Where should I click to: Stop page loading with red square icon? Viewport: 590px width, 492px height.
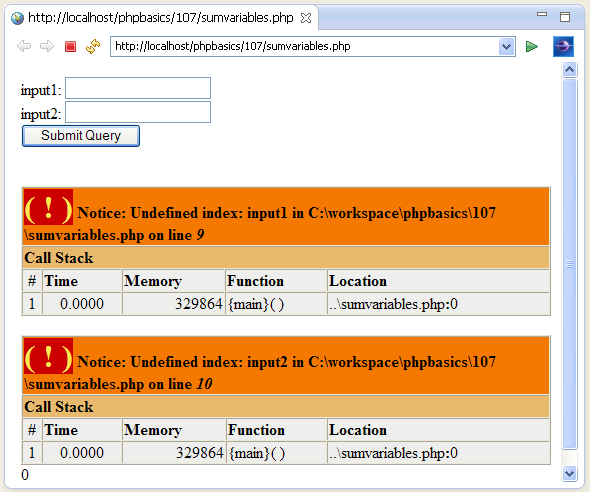(x=70, y=47)
